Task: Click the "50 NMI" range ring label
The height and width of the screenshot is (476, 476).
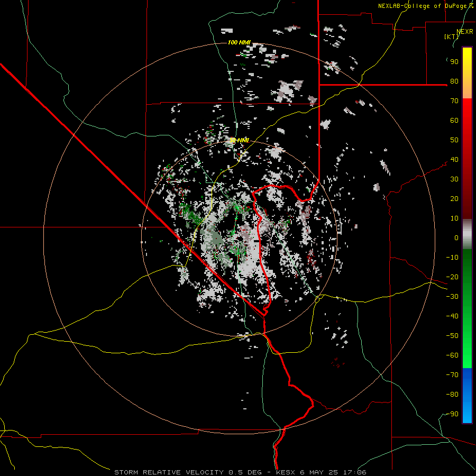Action: [x=239, y=140]
